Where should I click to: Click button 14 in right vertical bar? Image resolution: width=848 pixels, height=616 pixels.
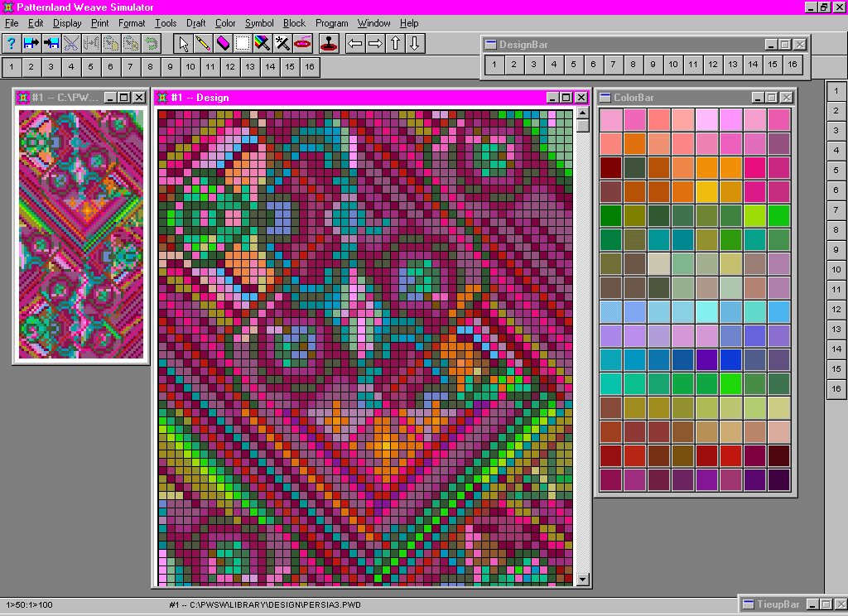pyautogui.click(x=836, y=349)
